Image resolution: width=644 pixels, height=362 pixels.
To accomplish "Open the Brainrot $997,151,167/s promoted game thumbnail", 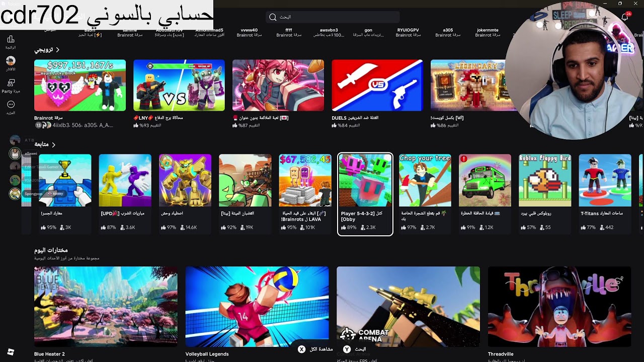I will point(80,85).
